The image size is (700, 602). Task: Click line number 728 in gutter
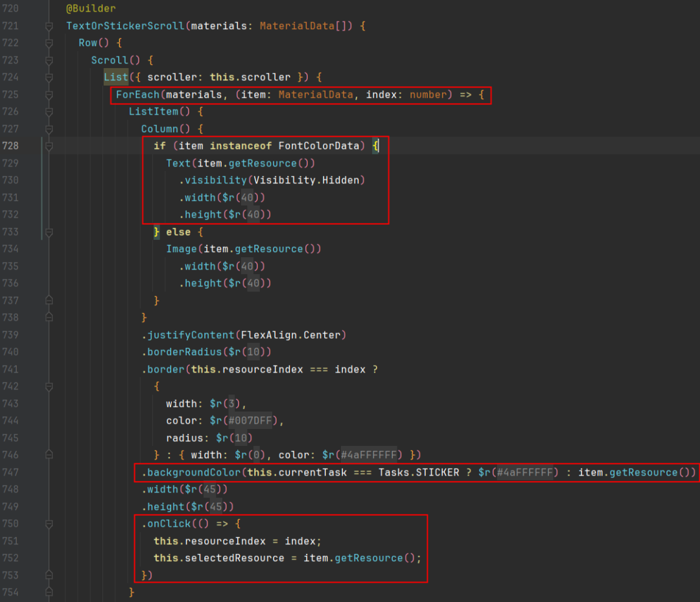coord(10,146)
